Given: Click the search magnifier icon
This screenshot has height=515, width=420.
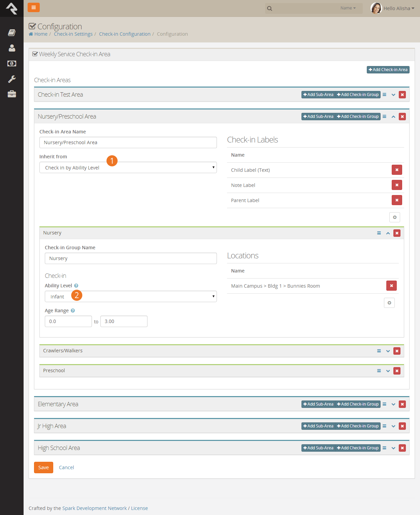Looking at the screenshot, I should (269, 8).
